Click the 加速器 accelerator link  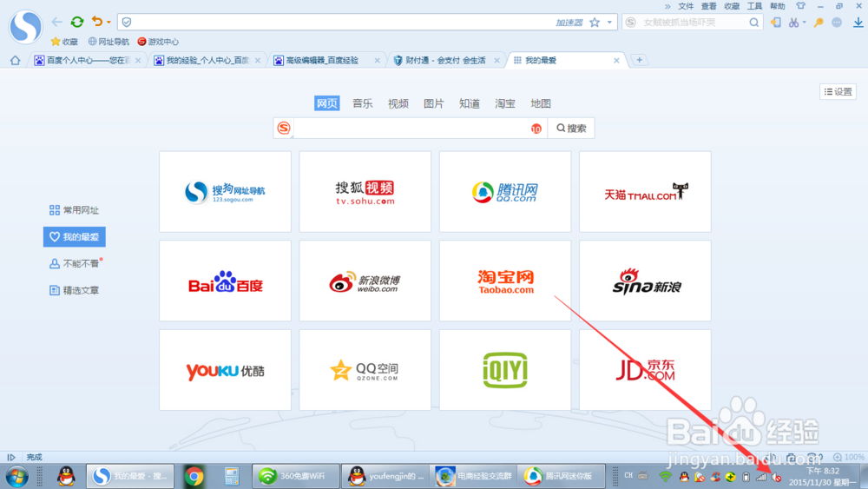pyautogui.click(x=569, y=23)
